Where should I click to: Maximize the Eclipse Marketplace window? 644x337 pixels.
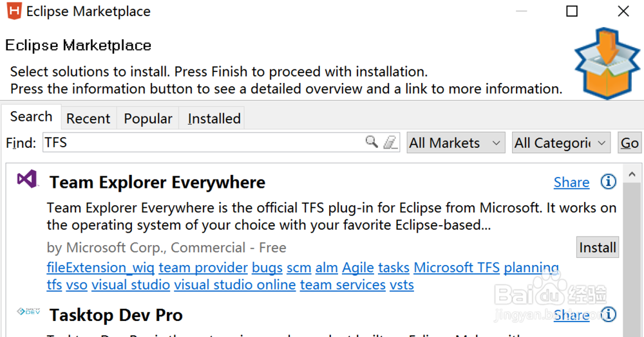pos(572,11)
